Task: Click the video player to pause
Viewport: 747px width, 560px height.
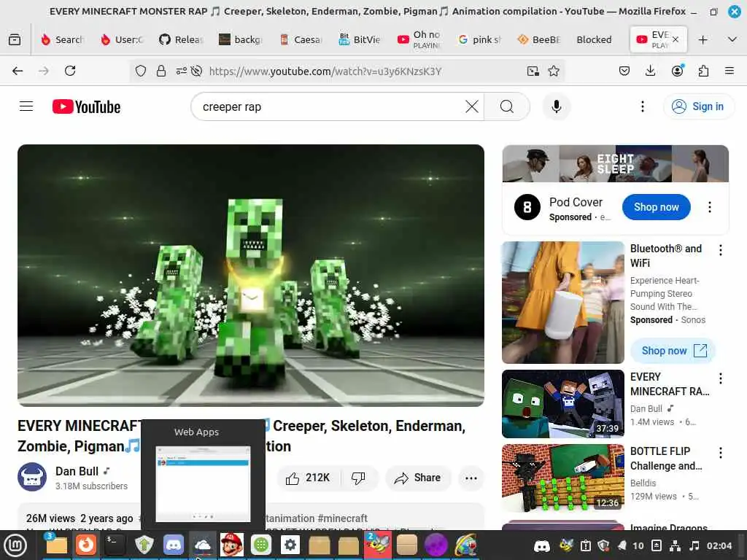Action: click(x=251, y=275)
